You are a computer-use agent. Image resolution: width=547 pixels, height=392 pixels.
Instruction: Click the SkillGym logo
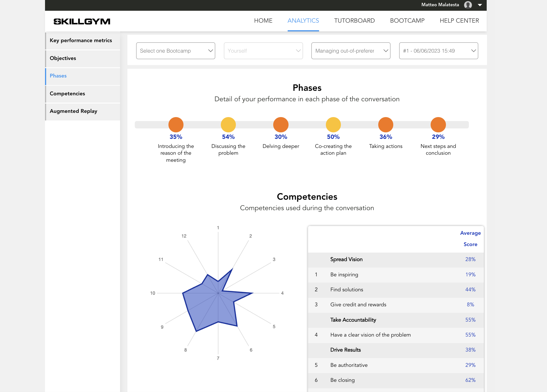click(x=82, y=21)
